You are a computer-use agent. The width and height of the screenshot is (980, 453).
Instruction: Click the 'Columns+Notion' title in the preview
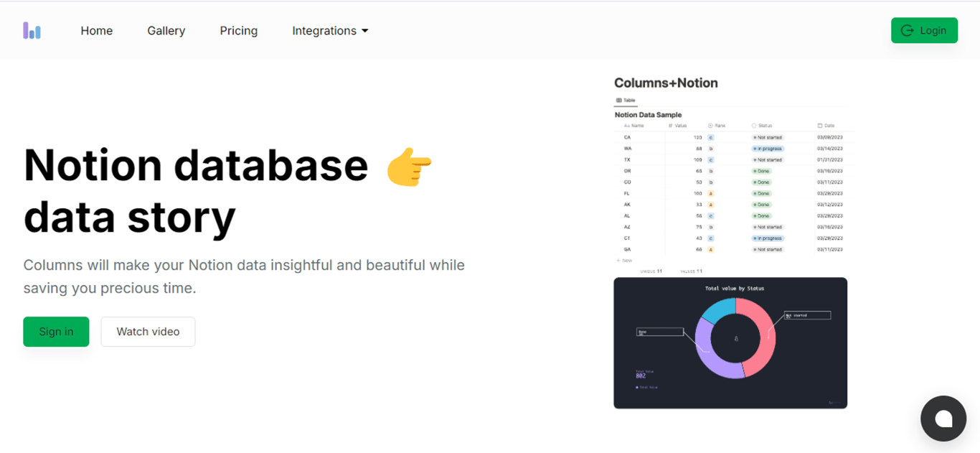pos(666,83)
